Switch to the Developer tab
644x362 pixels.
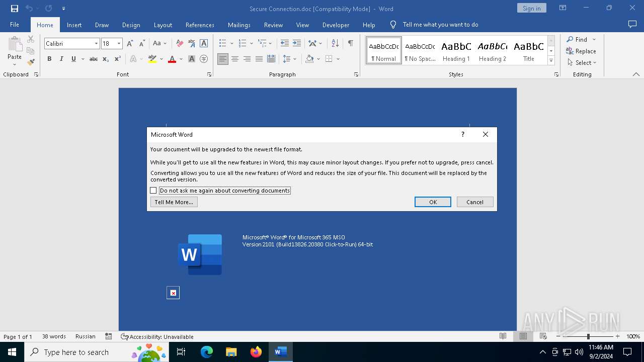336,25
